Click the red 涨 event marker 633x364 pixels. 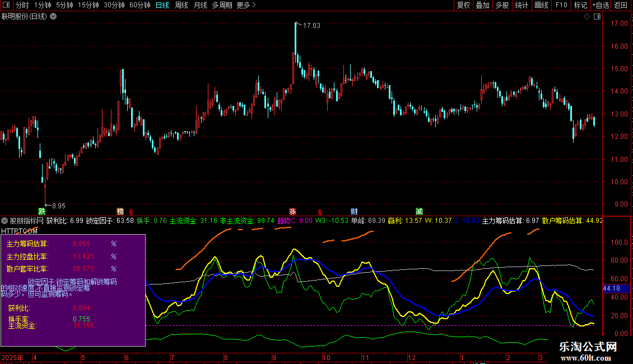[292, 212]
